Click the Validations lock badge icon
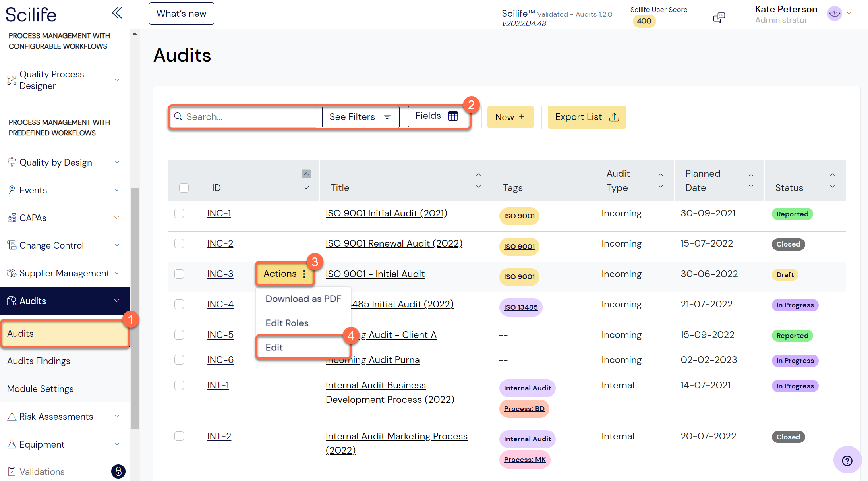The width and height of the screenshot is (868, 481). coord(118,471)
